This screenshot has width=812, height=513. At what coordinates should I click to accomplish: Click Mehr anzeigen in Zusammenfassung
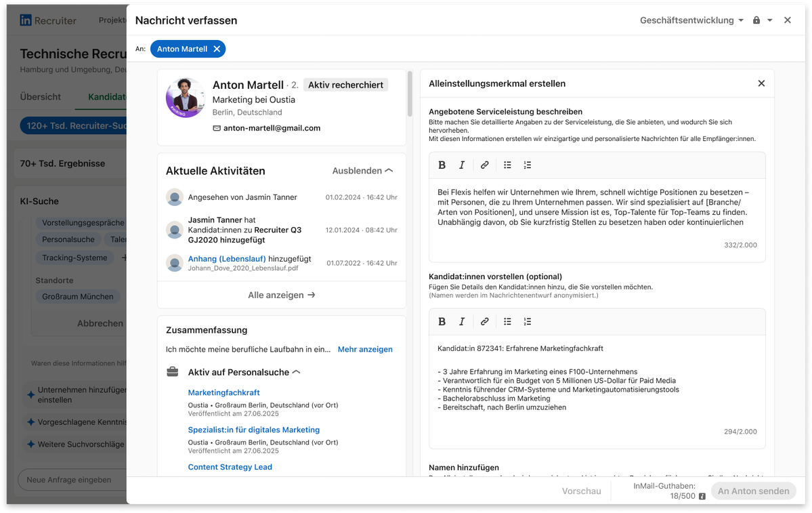[x=365, y=349]
